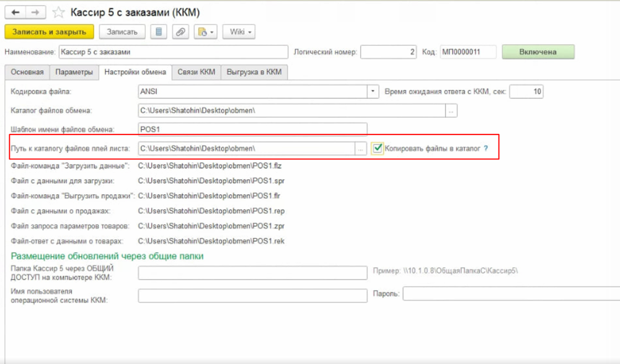Open help question mark next to copy checkbox

486,149
